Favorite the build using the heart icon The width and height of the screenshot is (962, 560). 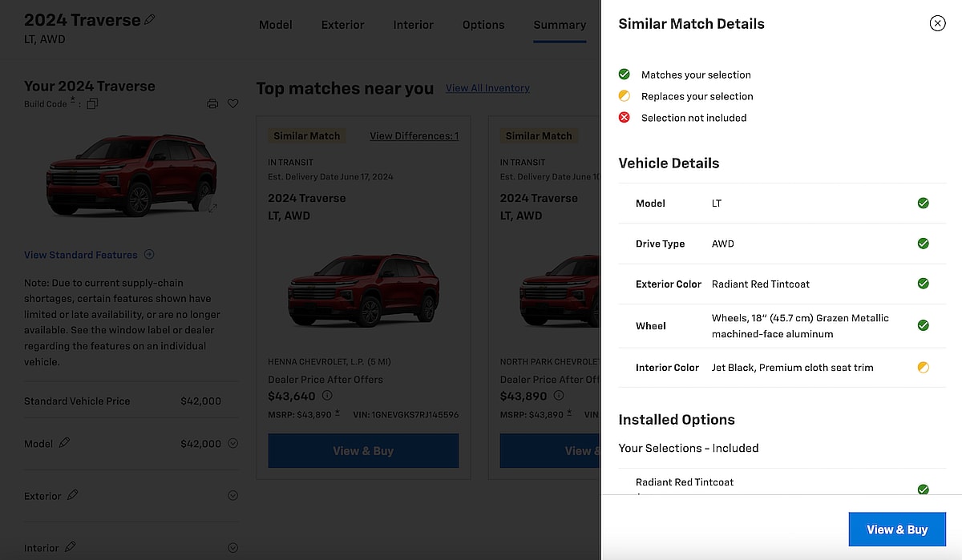point(233,103)
